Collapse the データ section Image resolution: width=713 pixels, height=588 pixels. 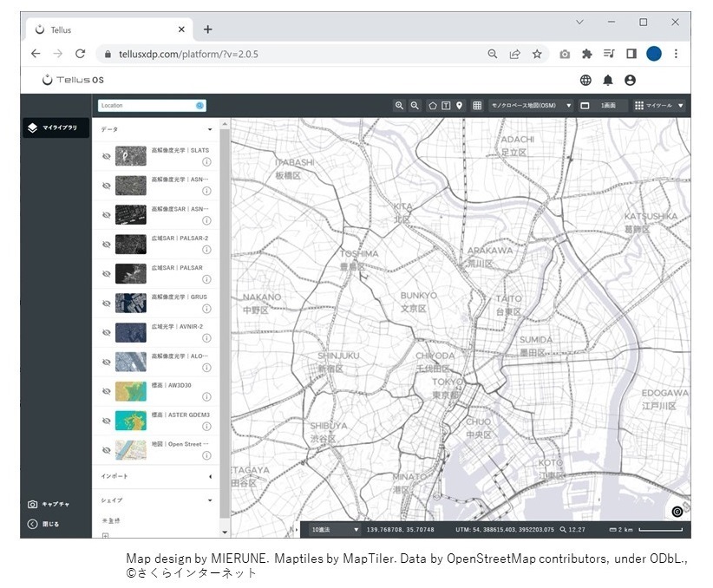pos(210,129)
